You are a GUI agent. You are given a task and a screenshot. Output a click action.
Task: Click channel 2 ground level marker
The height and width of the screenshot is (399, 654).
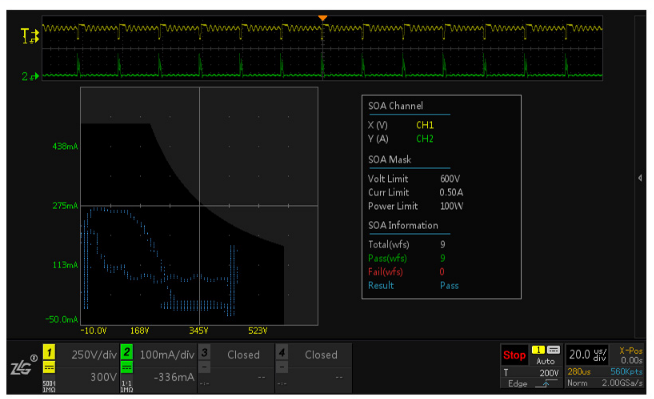point(30,76)
